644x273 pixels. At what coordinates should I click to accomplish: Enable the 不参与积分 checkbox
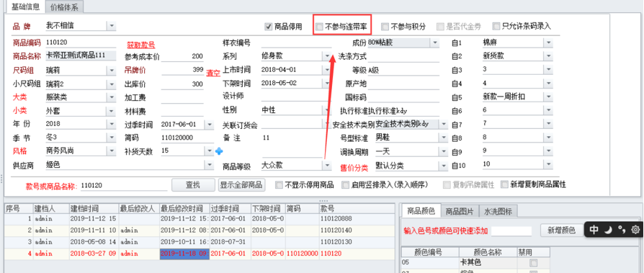pos(385,27)
